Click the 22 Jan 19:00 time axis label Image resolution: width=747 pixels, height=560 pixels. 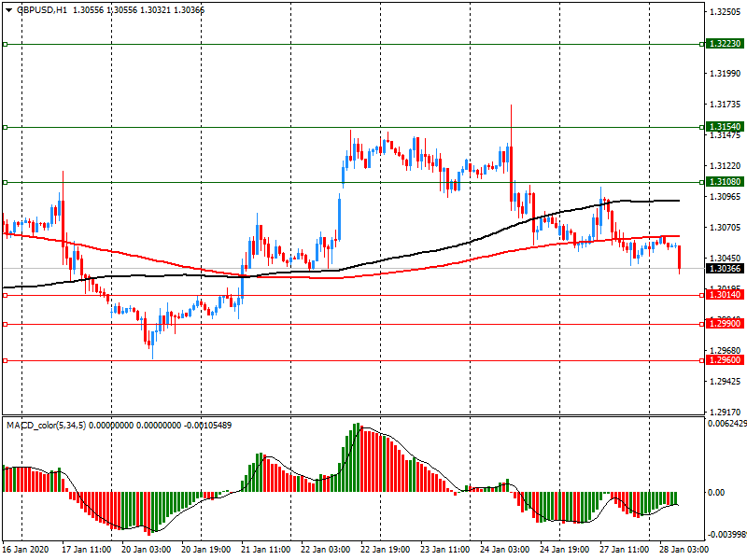pos(385,549)
